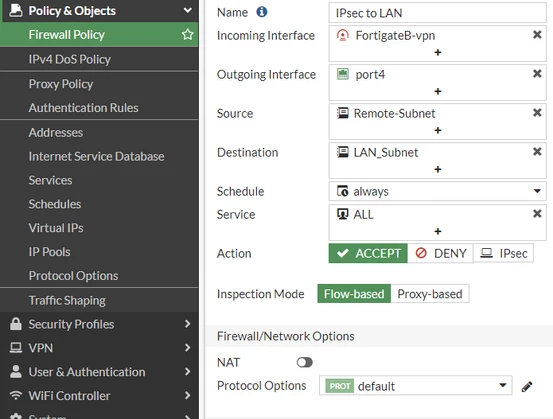Expand the WiFi Controller menu
Image resolution: width=553 pixels, height=419 pixels.
click(188, 395)
